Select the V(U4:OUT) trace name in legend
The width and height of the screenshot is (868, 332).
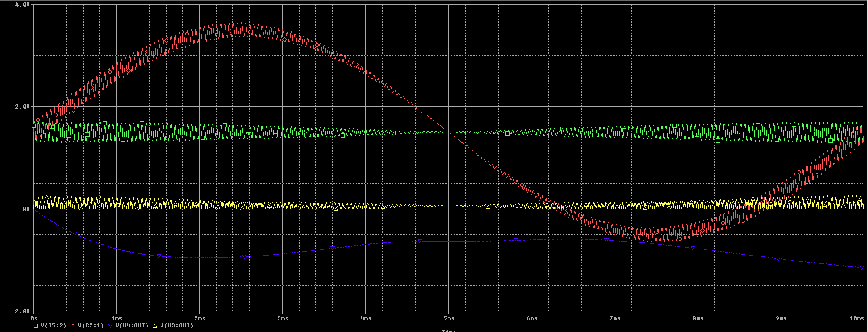(132, 325)
